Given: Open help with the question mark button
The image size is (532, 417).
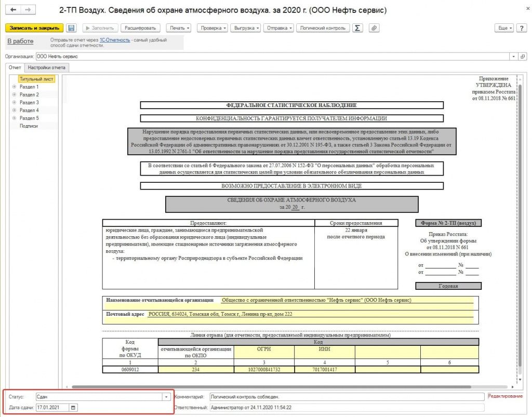Looking at the screenshot, I should click(522, 28).
